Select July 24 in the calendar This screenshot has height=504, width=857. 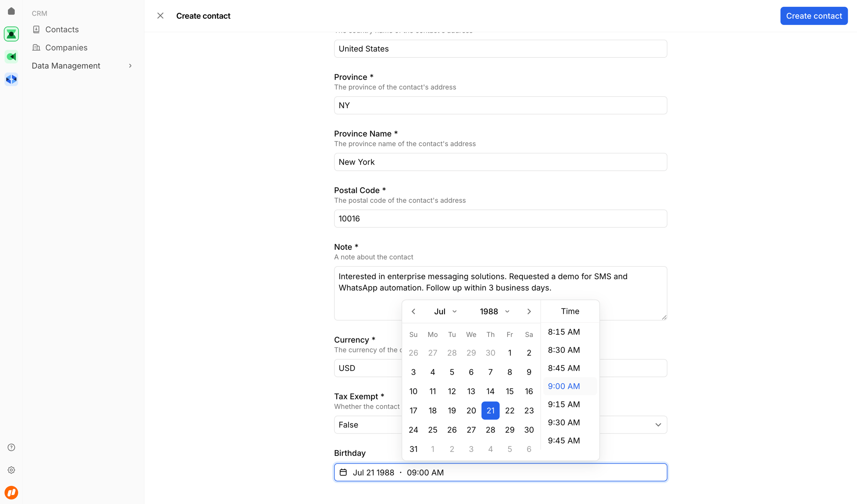[414, 430]
